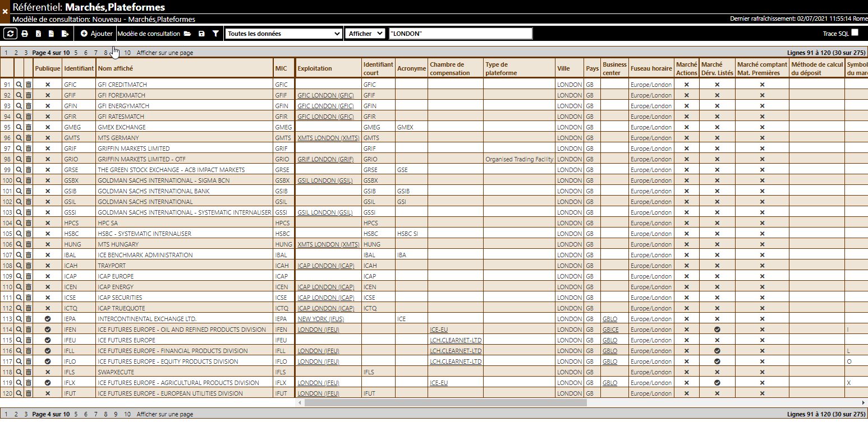Click the Ajouter button

point(97,34)
